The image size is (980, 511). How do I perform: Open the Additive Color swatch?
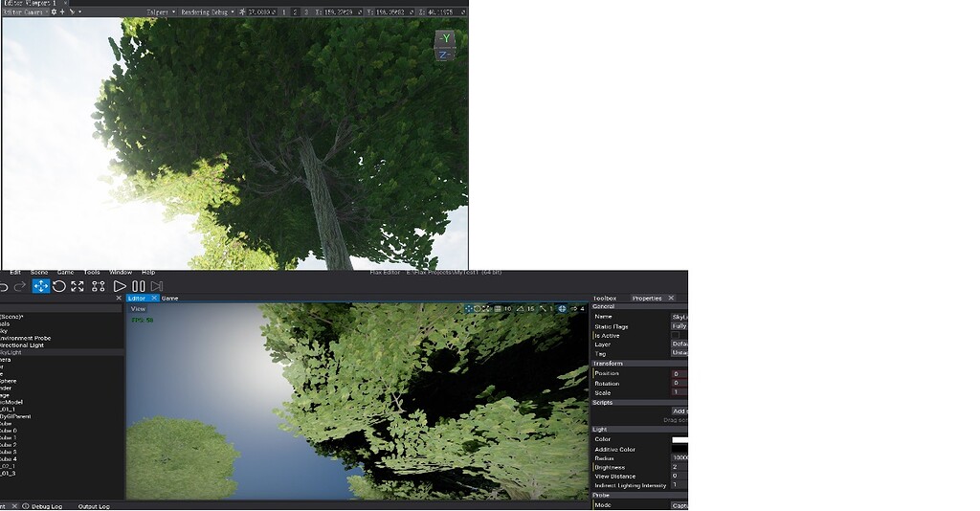pyautogui.click(x=679, y=449)
